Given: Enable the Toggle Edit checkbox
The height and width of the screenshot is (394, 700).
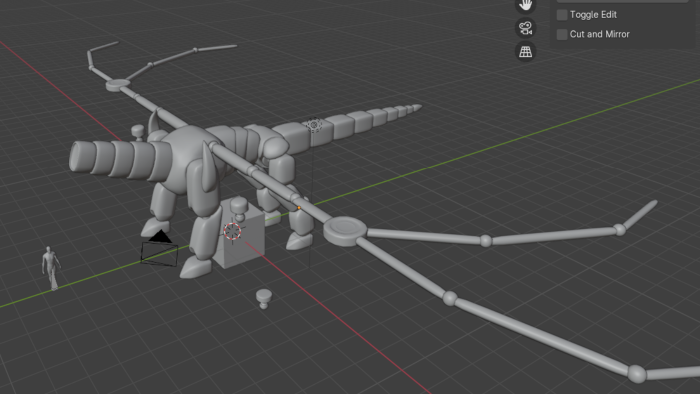Looking at the screenshot, I should 562,15.
